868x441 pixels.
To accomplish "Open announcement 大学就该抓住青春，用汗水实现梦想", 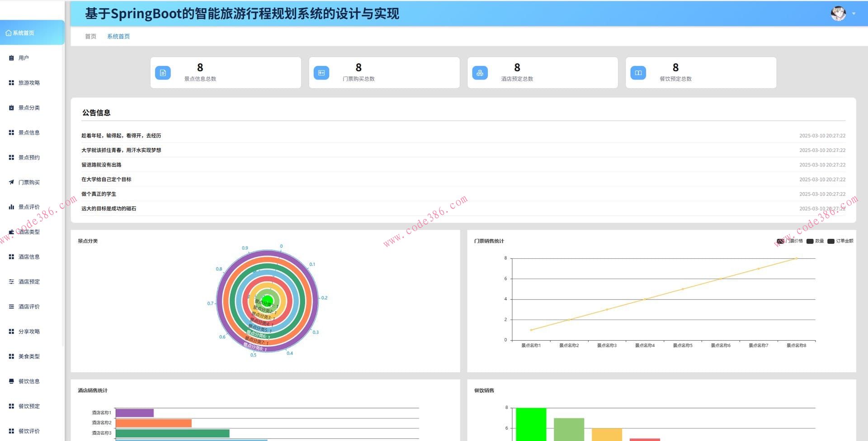I will (x=121, y=150).
